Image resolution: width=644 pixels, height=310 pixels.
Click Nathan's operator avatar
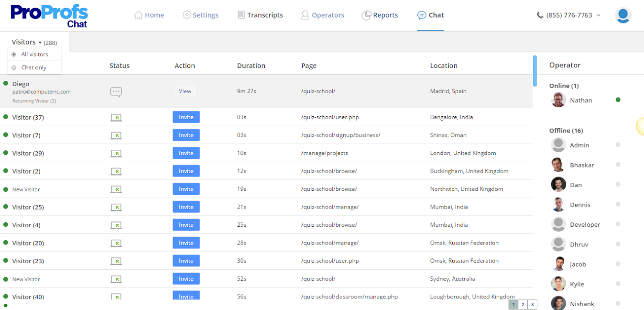[x=558, y=100]
